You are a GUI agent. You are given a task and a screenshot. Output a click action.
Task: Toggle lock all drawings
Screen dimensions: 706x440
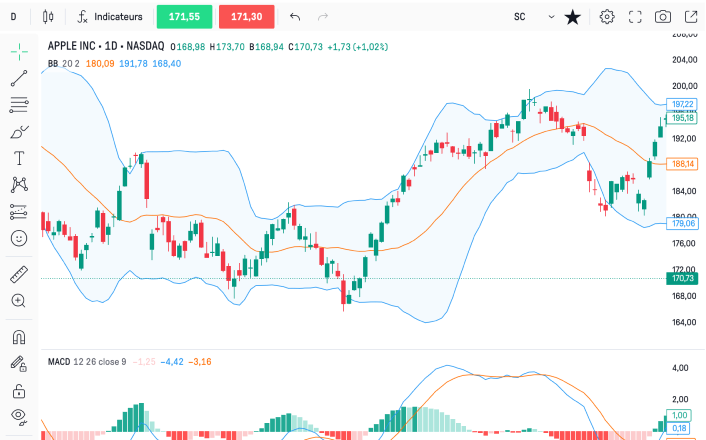coord(18,390)
